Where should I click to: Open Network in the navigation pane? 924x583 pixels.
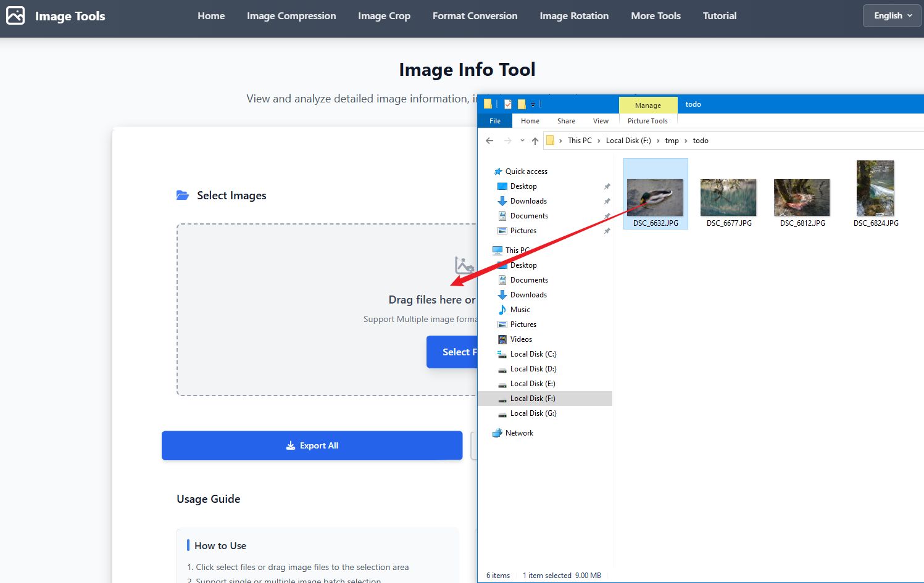point(519,433)
